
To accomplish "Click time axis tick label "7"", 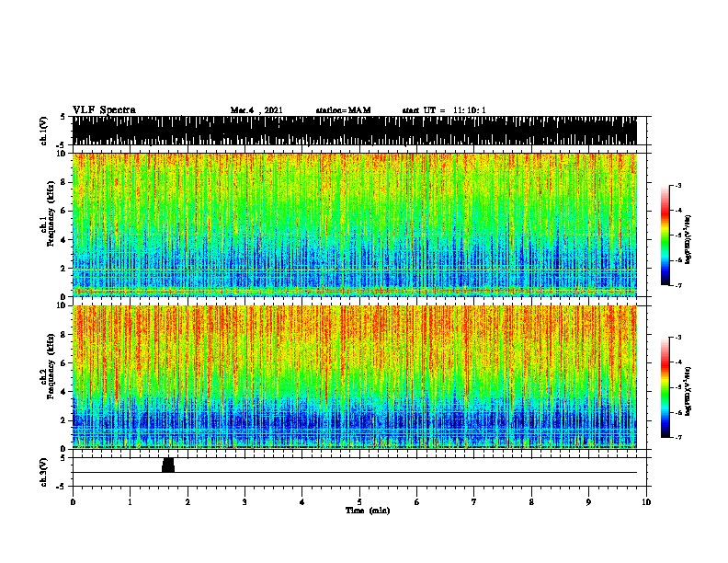I will pyautogui.click(x=474, y=502).
